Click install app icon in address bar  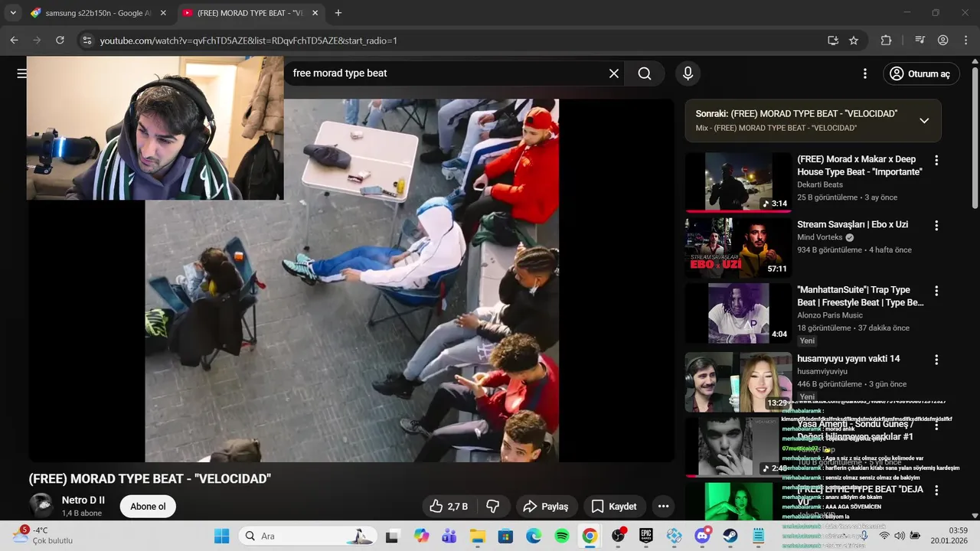pos(833,41)
